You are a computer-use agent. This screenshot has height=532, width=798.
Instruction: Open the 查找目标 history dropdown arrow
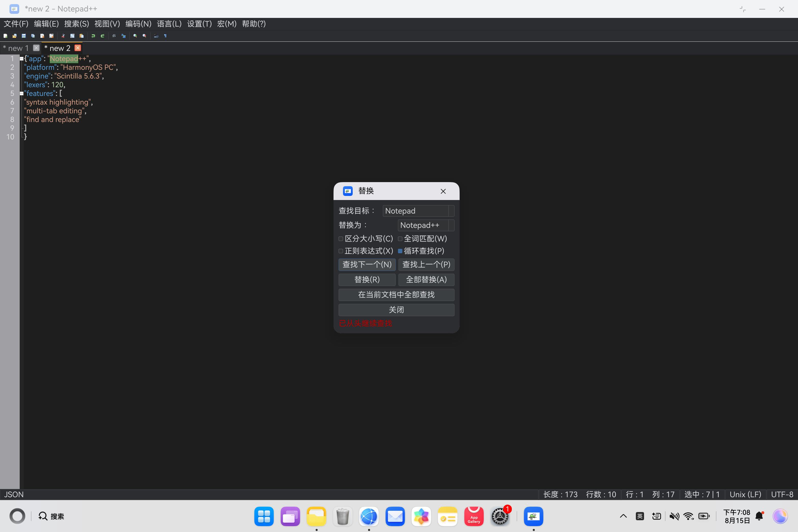(x=451, y=211)
